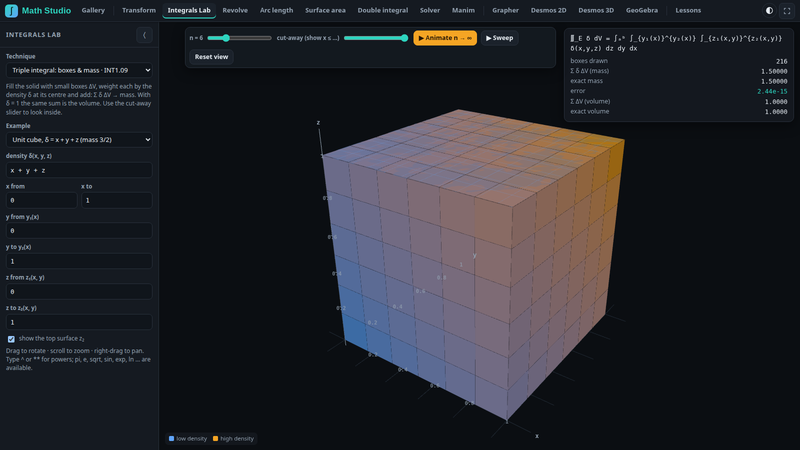Open the Technique dropdown

pos(79,70)
